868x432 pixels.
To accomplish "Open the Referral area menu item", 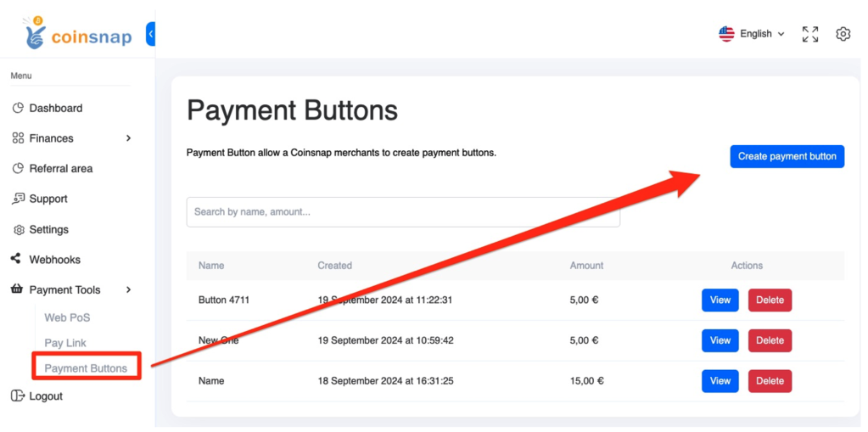I will (x=61, y=168).
